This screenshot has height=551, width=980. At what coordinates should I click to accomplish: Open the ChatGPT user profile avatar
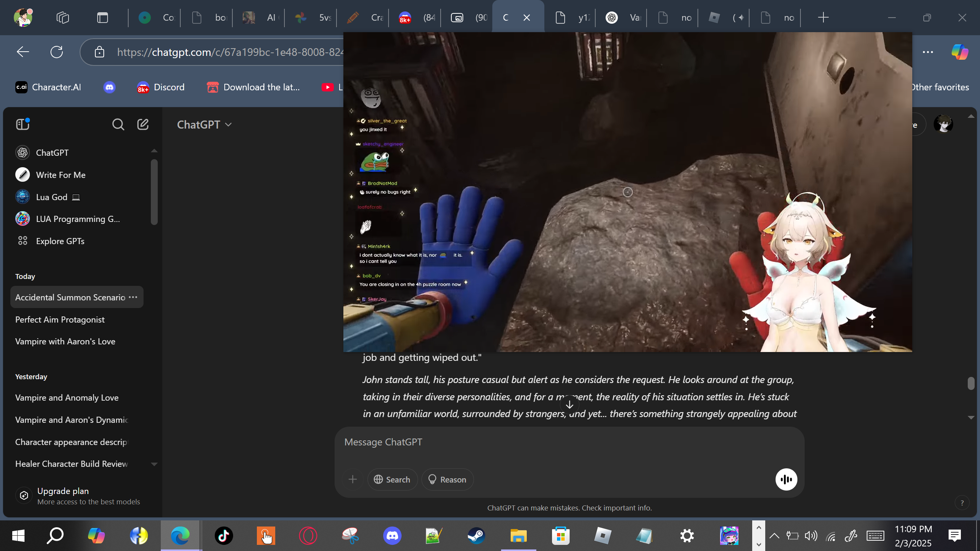943,124
